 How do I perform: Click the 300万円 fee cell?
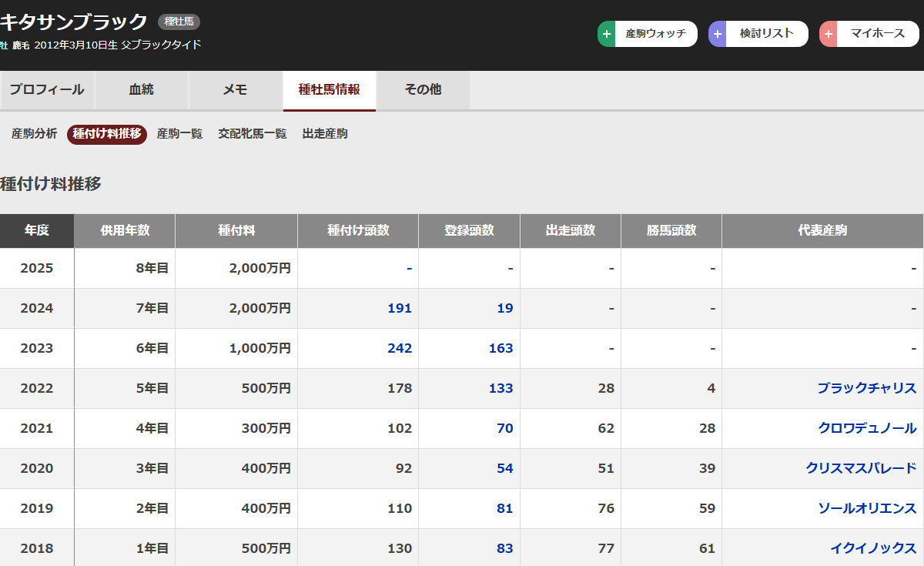pyautogui.click(x=236, y=428)
